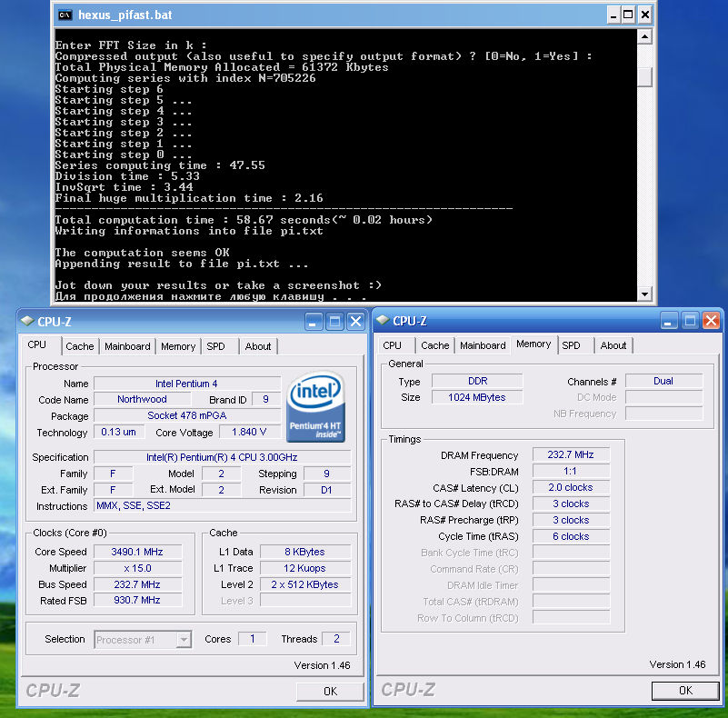The height and width of the screenshot is (718, 728).
Task: Click the 'Intel(R) Pentium(R) 4 CPU 3.00GHz' specification
Action: pos(223,457)
